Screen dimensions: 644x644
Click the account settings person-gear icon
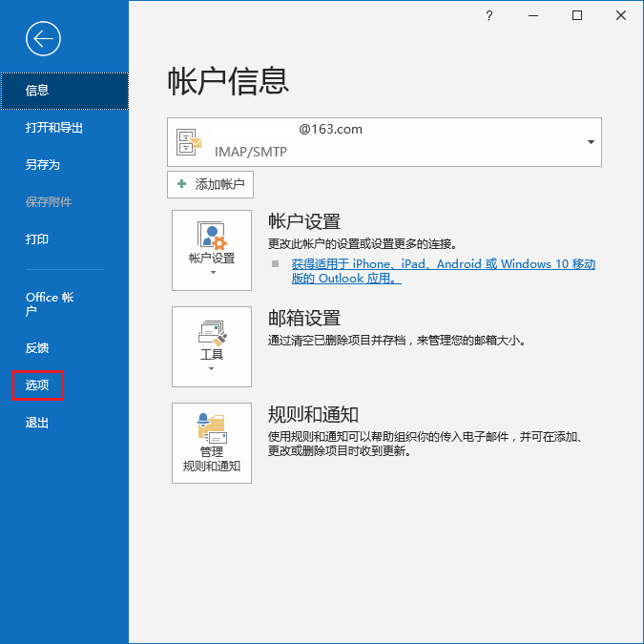pos(212,236)
